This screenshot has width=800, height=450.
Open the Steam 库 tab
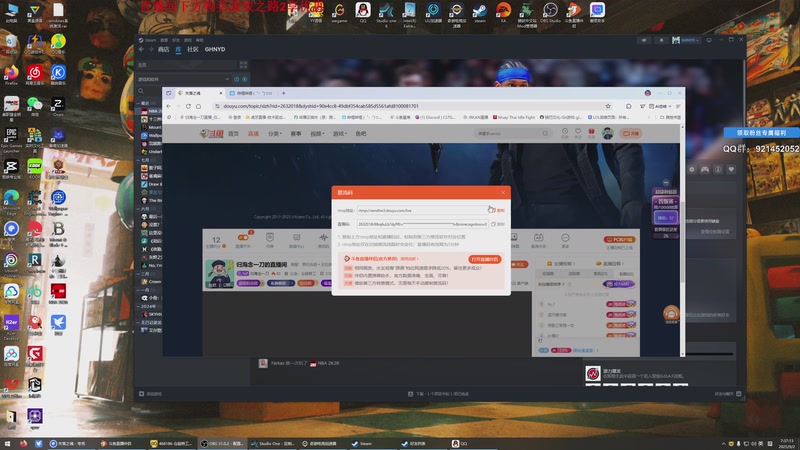click(178, 49)
